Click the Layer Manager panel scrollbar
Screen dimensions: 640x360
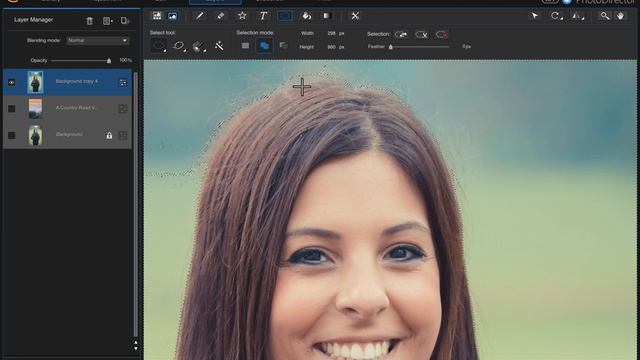136,204
